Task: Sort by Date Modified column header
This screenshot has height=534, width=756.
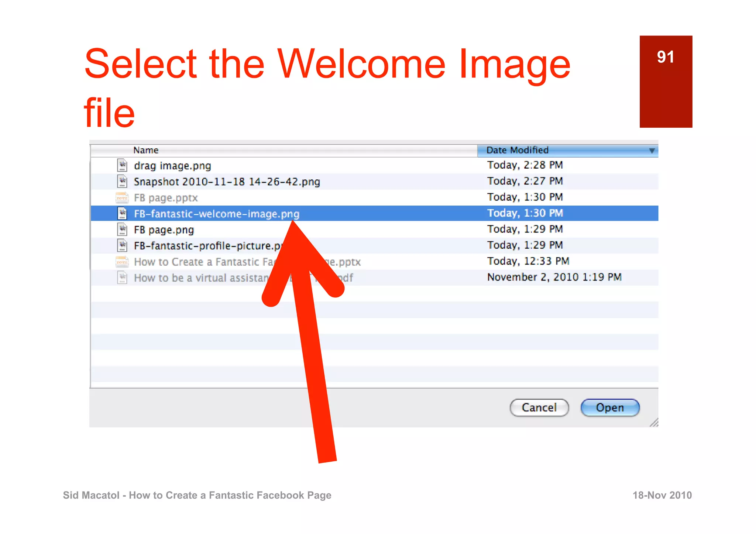Action: pyautogui.click(x=567, y=151)
